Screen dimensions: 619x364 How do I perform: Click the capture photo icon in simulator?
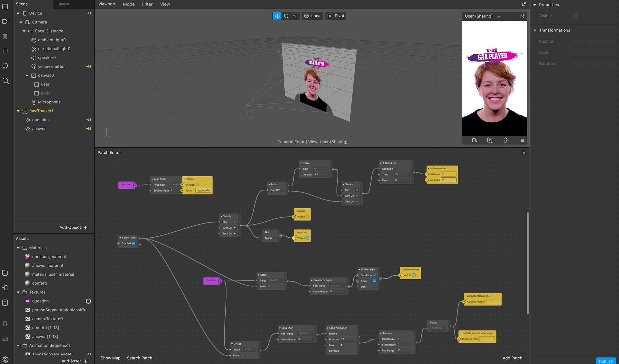click(x=490, y=140)
